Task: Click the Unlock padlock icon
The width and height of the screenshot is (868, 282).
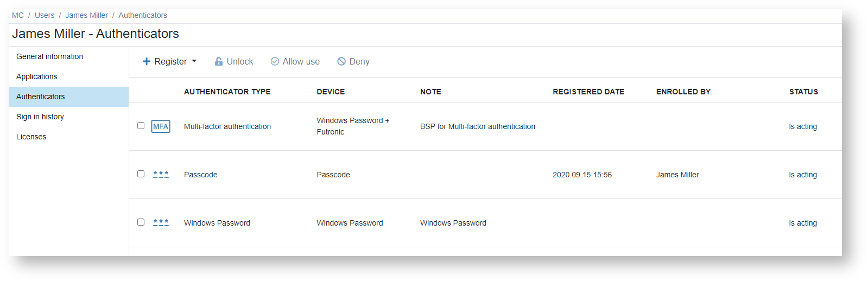Action: (x=219, y=62)
